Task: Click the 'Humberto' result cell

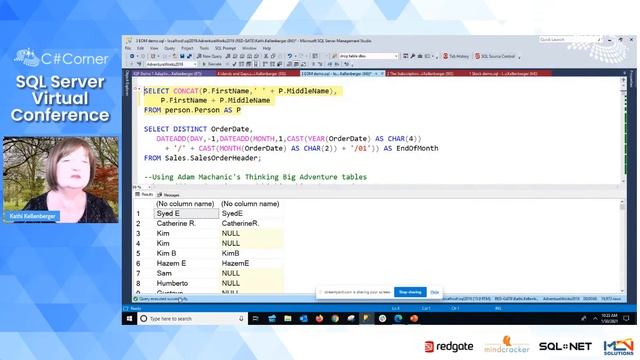Action: coord(186,283)
